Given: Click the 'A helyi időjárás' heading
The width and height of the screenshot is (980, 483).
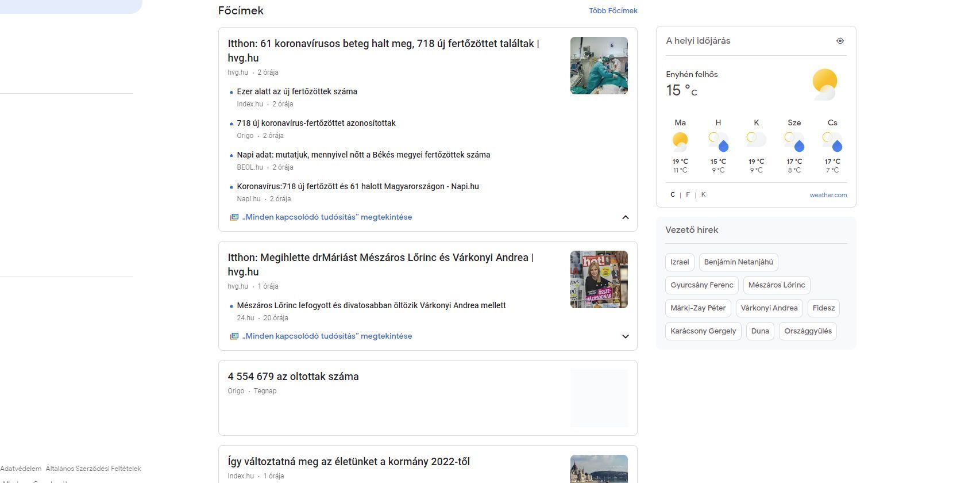Looking at the screenshot, I should [698, 41].
